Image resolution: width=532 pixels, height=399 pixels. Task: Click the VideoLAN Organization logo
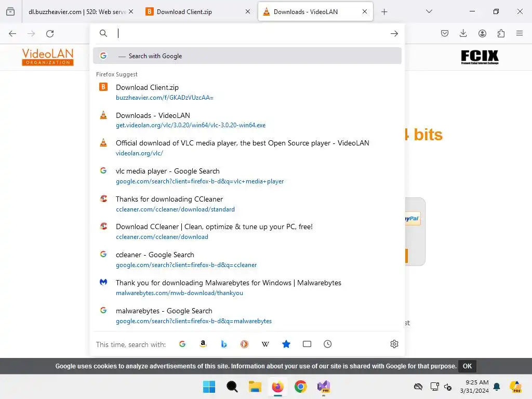coord(48,57)
